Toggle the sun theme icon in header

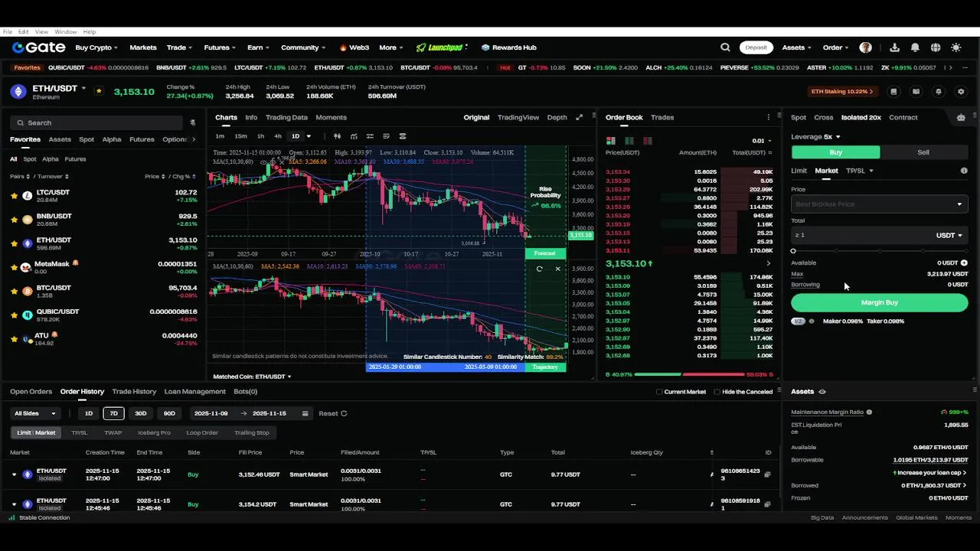[x=955, y=47]
